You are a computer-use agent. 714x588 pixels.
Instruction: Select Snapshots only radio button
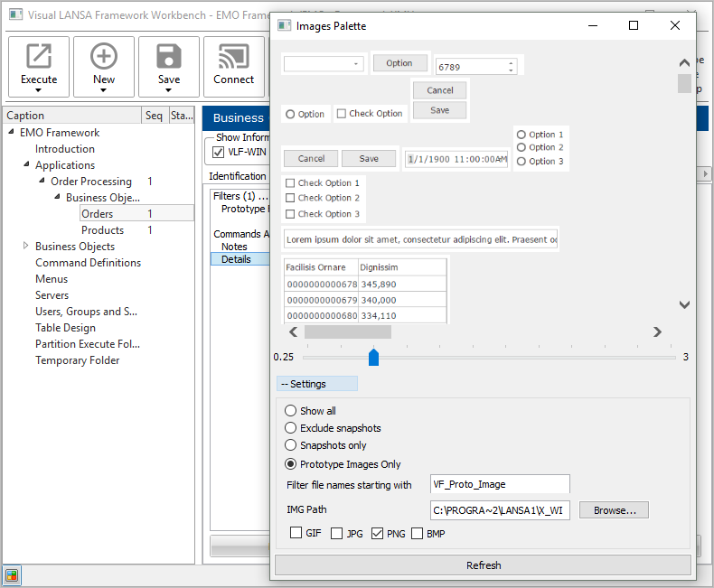[x=290, y=444]
